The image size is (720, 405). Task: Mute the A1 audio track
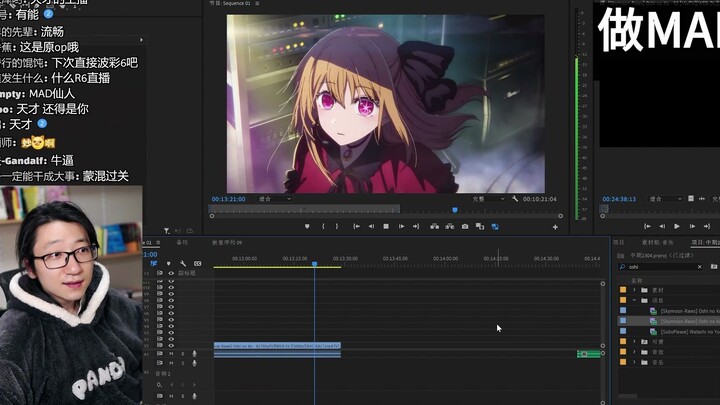coord(171,354)
